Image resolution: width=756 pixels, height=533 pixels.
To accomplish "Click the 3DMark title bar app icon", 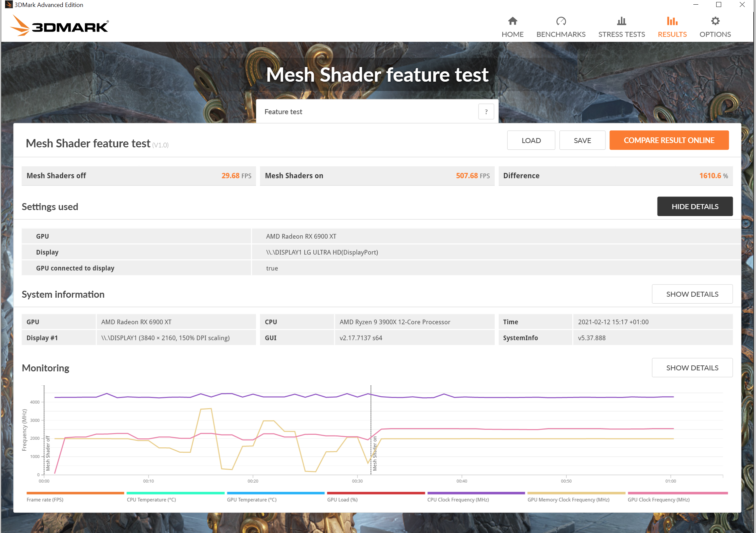I will tap(9, 5).
